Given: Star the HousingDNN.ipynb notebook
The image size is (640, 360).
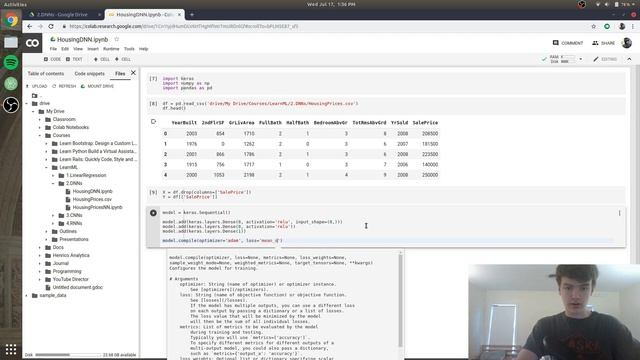Looking at the screenshot, I should (116, 39).
